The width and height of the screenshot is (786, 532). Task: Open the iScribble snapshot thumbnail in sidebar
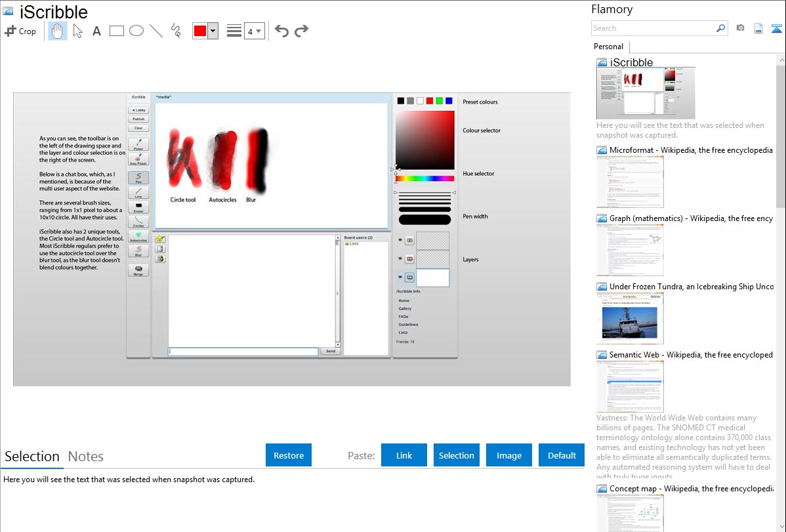pyautogui.click(x=646, y=93)
